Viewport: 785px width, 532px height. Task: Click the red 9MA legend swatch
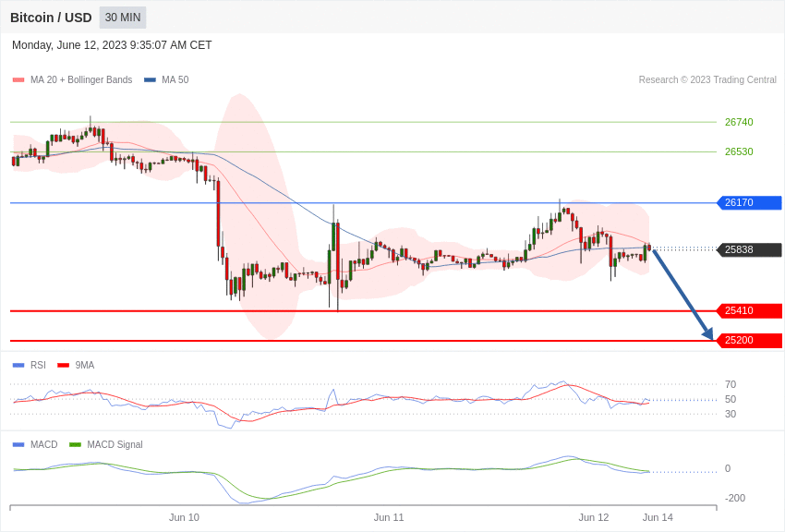tap(64, 366)
